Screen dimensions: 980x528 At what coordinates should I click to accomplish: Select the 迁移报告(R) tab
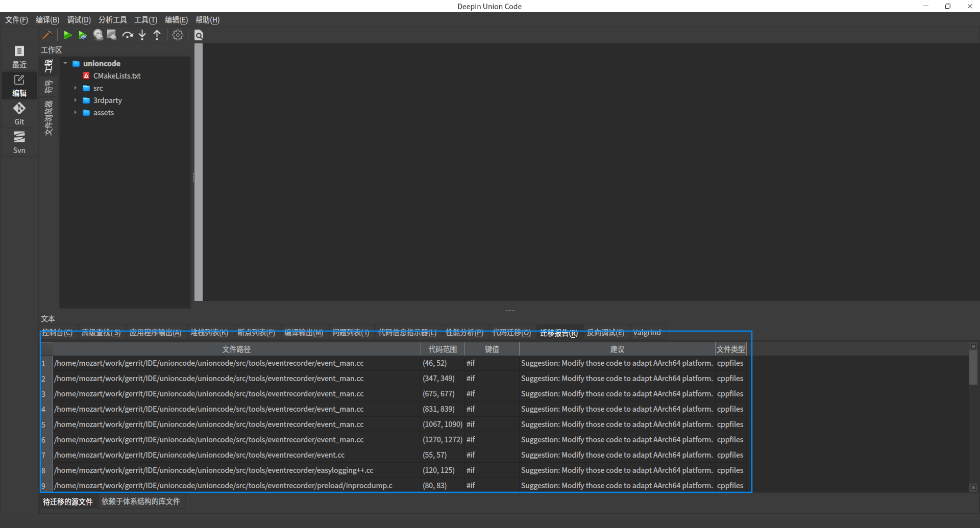coord(559,333)
